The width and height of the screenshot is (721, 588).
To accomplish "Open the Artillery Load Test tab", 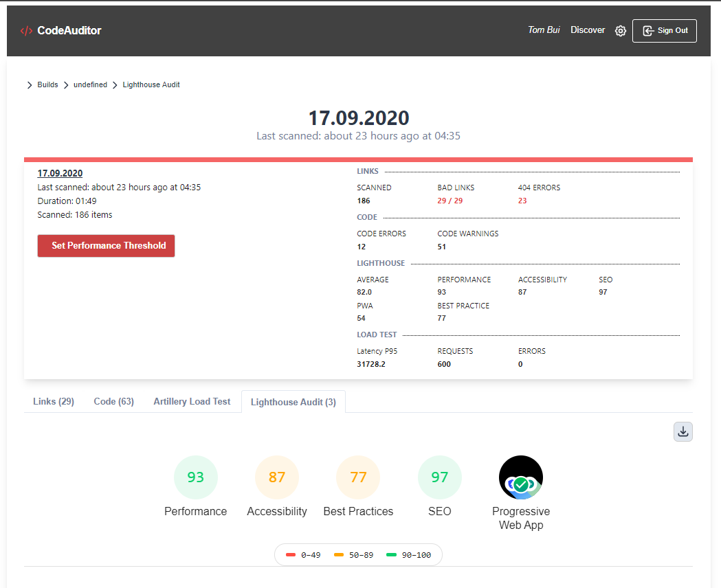I will 192,402.
